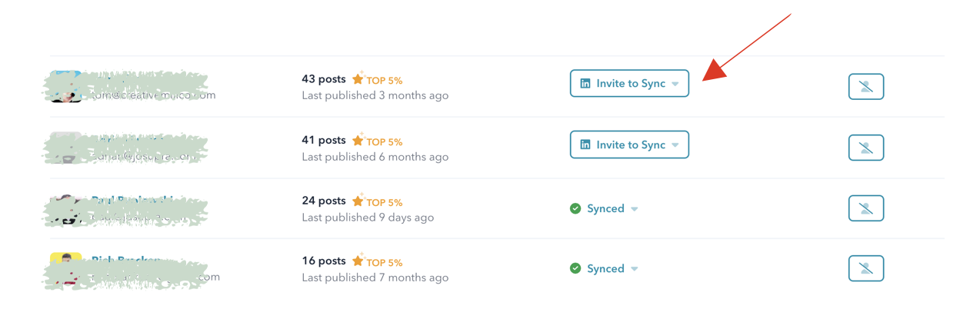
Task: Expand Invite to Sync caret in 41 posts row
Action: [x=675, y=145]
